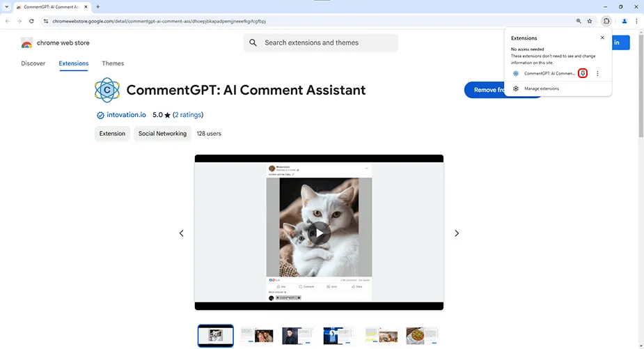
Task: Select the second screenshot thumbnail
Action: (257, 336)
